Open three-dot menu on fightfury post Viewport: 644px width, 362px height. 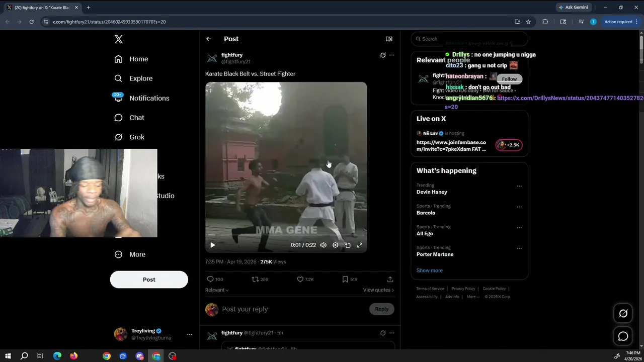point(392,55)
